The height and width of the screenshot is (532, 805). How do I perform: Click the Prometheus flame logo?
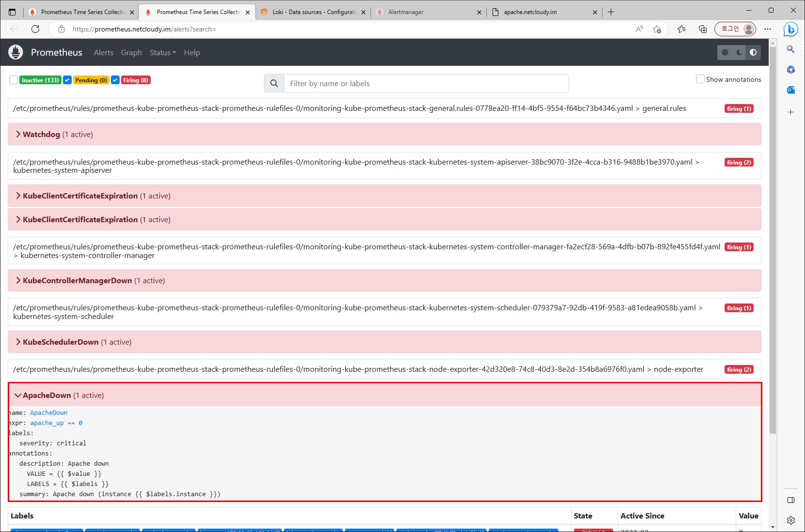15,52
